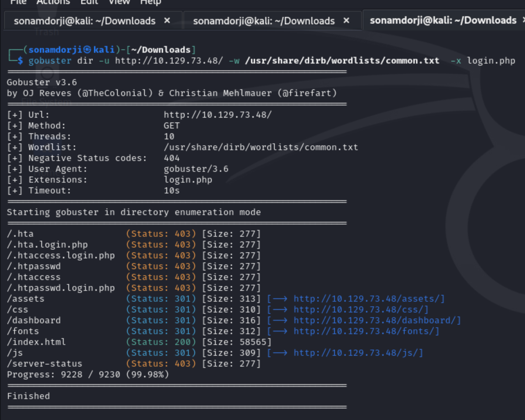This screenshot has height=420, width=525.
Task: Open the http://10.129.73.48/fonts/ link
Action: click(x=364, y=331)
